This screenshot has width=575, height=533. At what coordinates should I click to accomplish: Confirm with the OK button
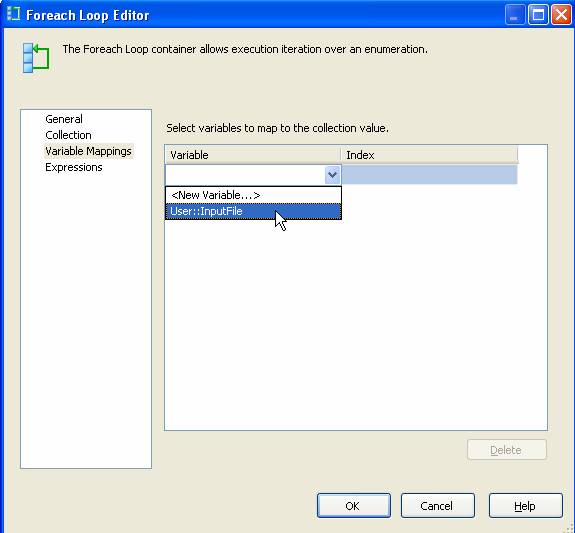[x=354, y=505]
